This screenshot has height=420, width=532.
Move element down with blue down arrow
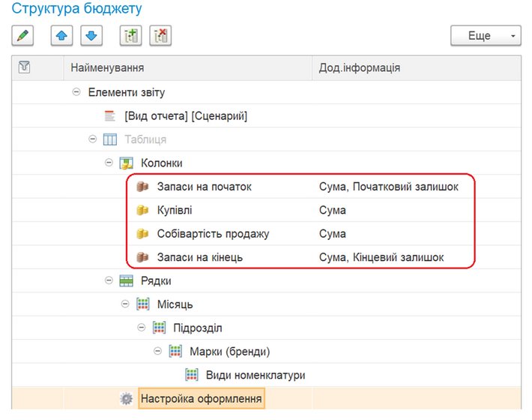(x=91, y=35)
